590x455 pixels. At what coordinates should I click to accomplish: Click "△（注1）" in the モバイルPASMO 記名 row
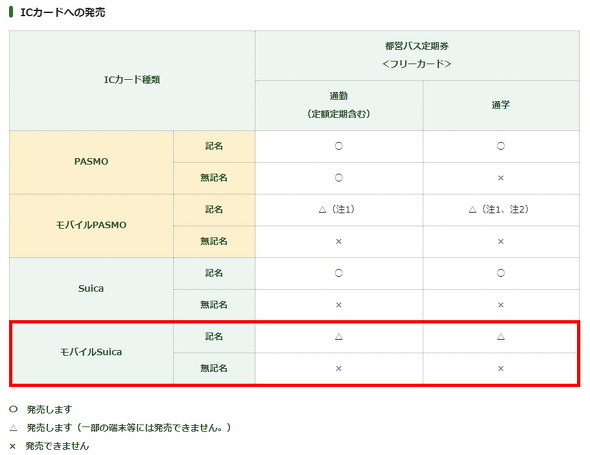click(x=337, y=210)
